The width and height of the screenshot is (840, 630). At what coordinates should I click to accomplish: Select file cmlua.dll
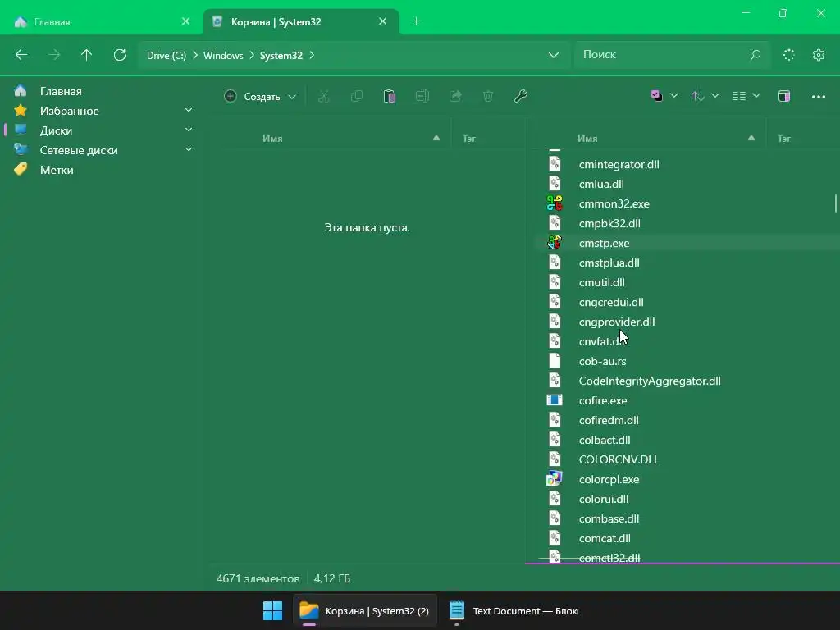601,184
